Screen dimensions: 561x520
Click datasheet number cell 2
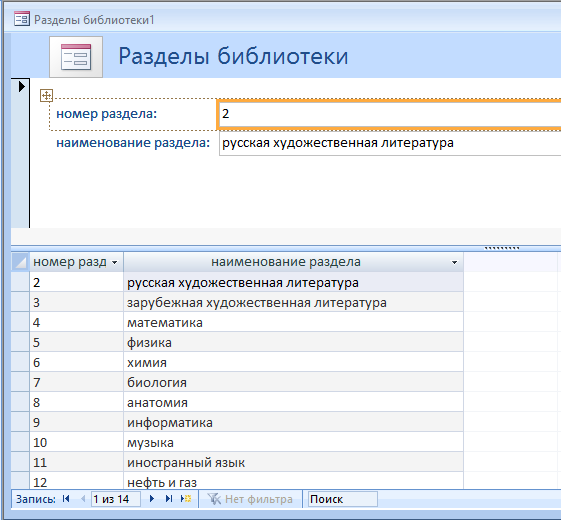pyautogui.click(x=77, y=283)
